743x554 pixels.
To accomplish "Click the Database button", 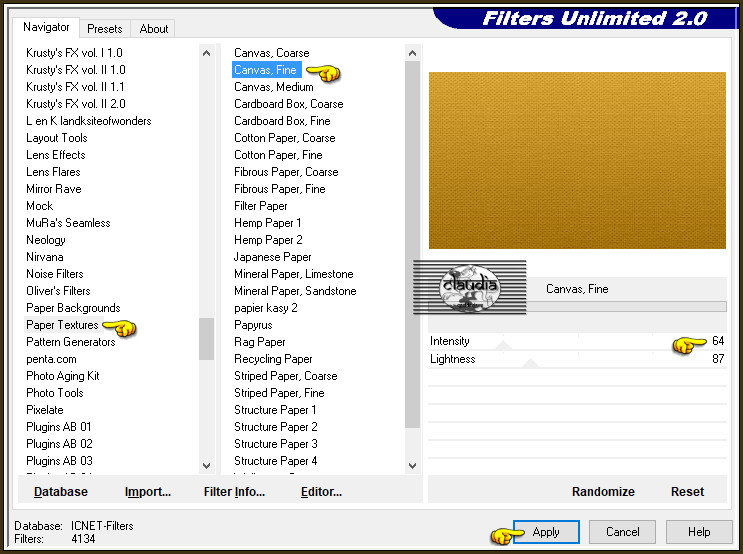I will [x=61, y=492].
